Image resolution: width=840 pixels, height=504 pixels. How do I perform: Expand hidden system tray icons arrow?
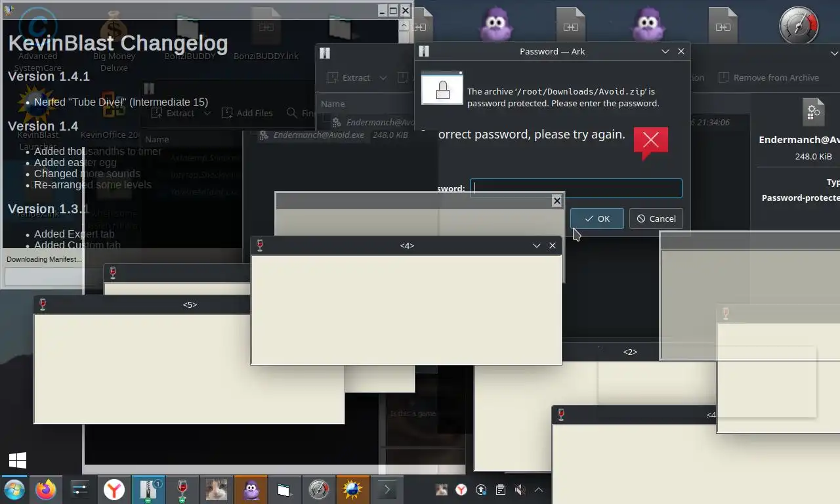[539, 490]
